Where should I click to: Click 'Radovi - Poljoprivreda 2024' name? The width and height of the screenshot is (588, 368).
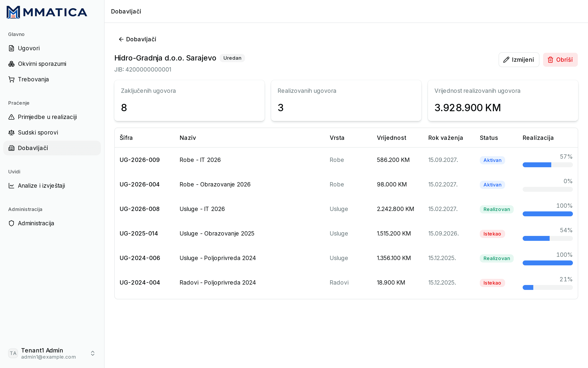point(218,283)
